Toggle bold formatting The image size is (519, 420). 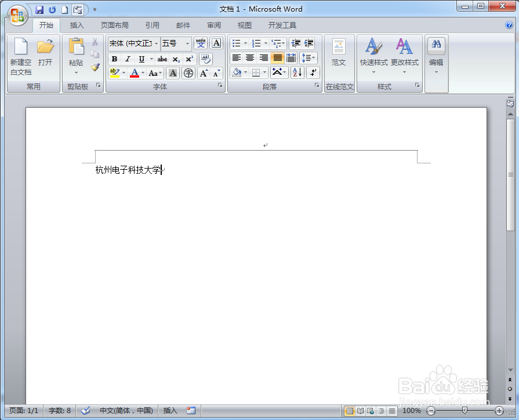click(114, 59)
